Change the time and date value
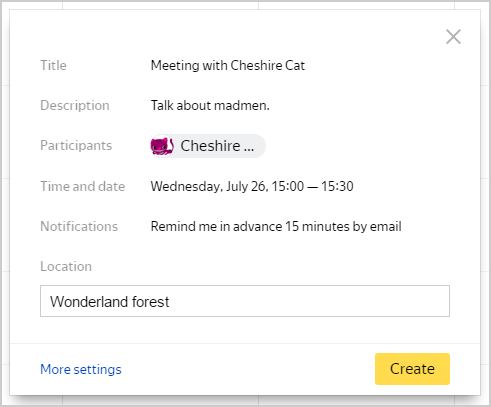491x407 pixels. coord(252,186)
